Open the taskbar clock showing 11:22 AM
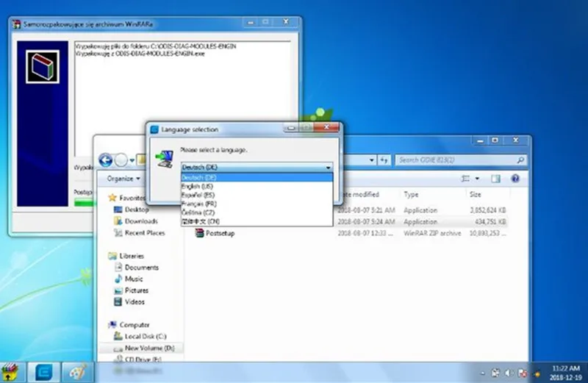This screenshot has height=383, width=588. click(566, 373)
